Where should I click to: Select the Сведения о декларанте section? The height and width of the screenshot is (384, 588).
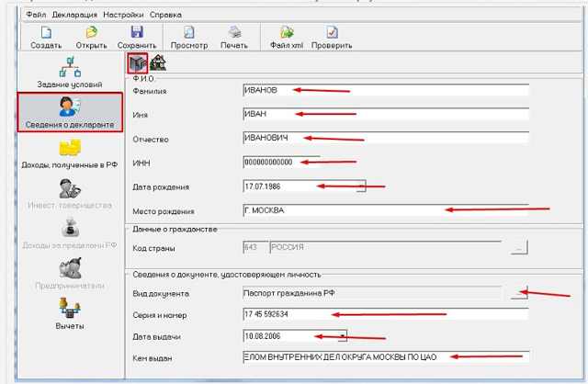click(x=70, y=112)
